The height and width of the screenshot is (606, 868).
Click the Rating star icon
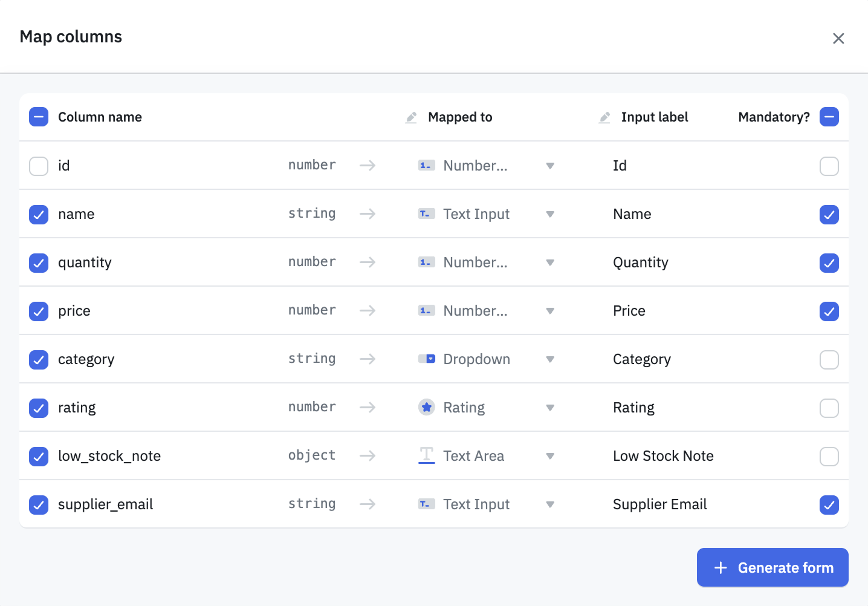coord(427,408)
